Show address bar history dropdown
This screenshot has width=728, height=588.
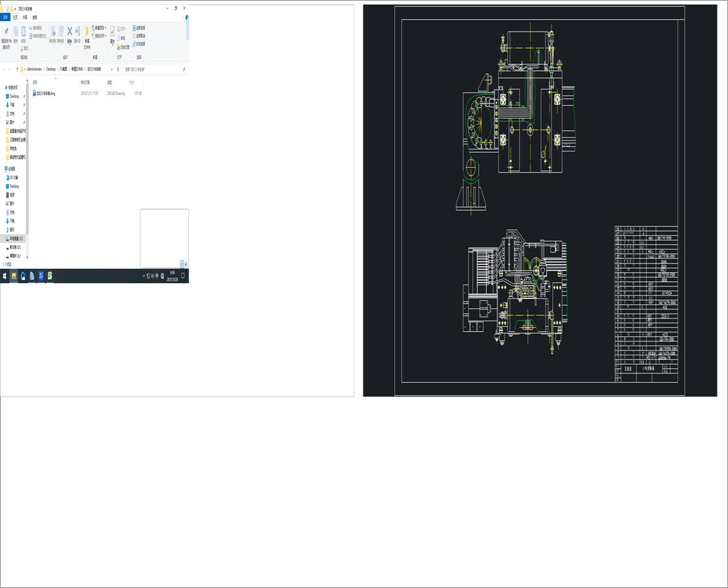112,69
